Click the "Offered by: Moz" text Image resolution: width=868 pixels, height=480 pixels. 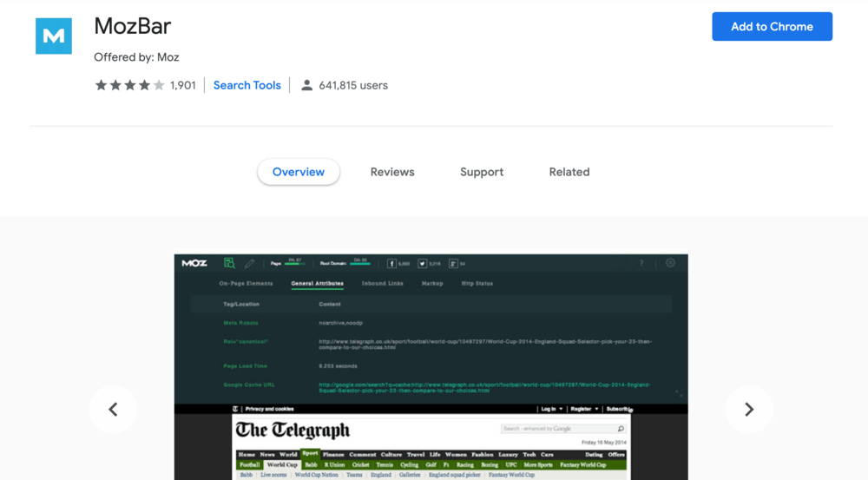click(136, 57)
